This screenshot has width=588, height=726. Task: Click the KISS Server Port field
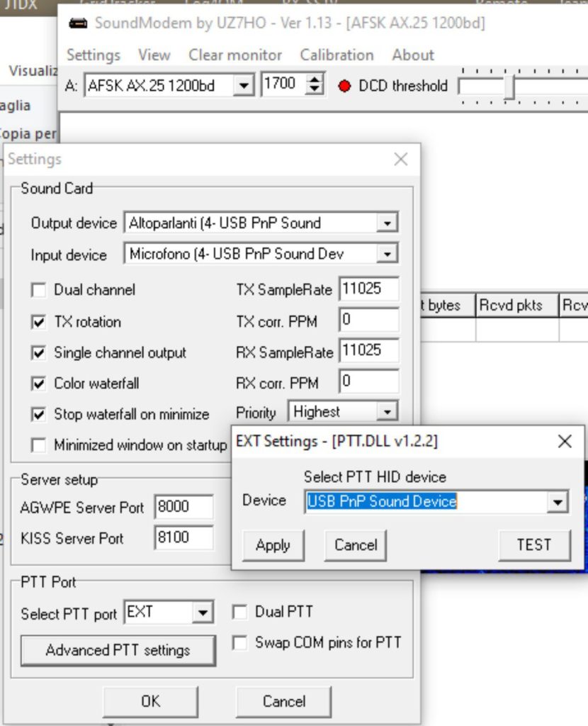(184, 537)
